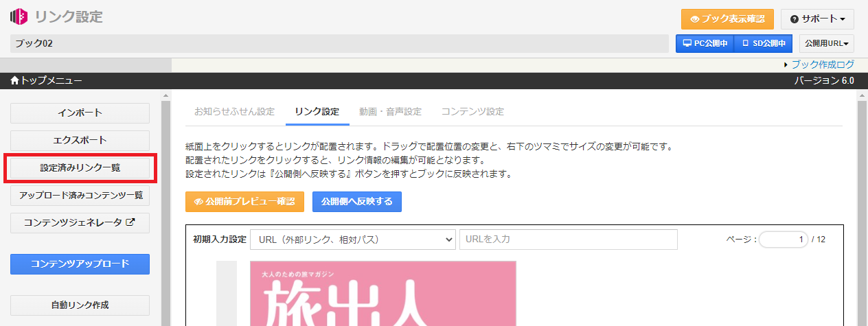Launch コンテンツジェネレータ external link

pos(80,222)
